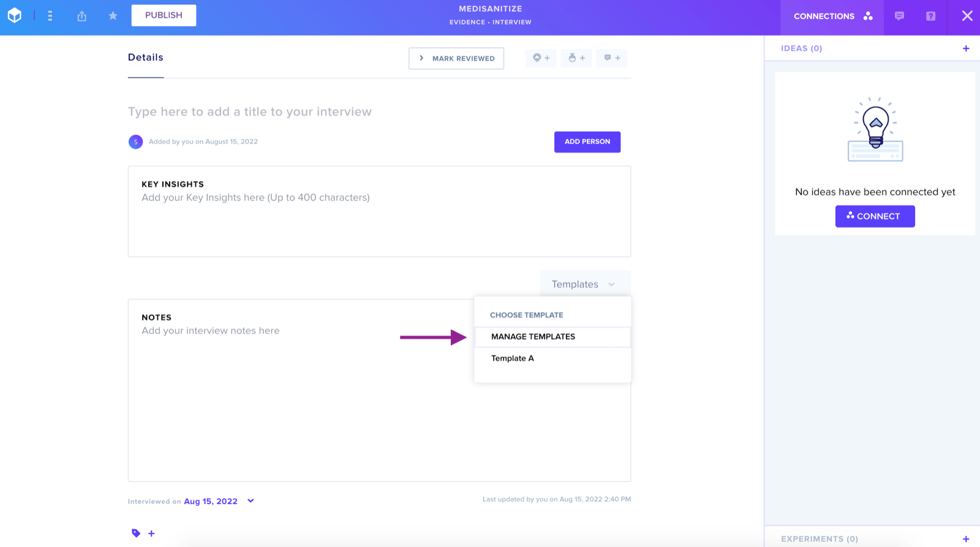This screenshot has height=547, width=980.
Task: Click the plus to add a tag
Action: [151, 534]
